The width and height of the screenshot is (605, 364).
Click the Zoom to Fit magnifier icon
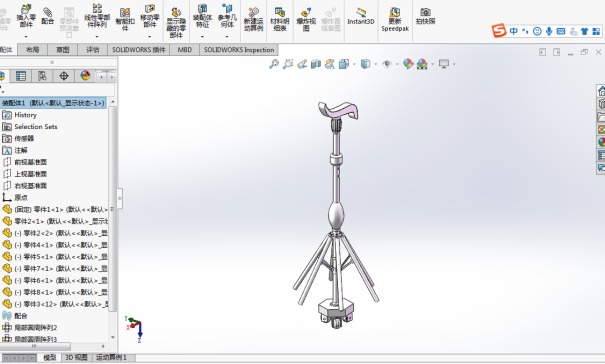pyautogui.click(x=274, y=64)
